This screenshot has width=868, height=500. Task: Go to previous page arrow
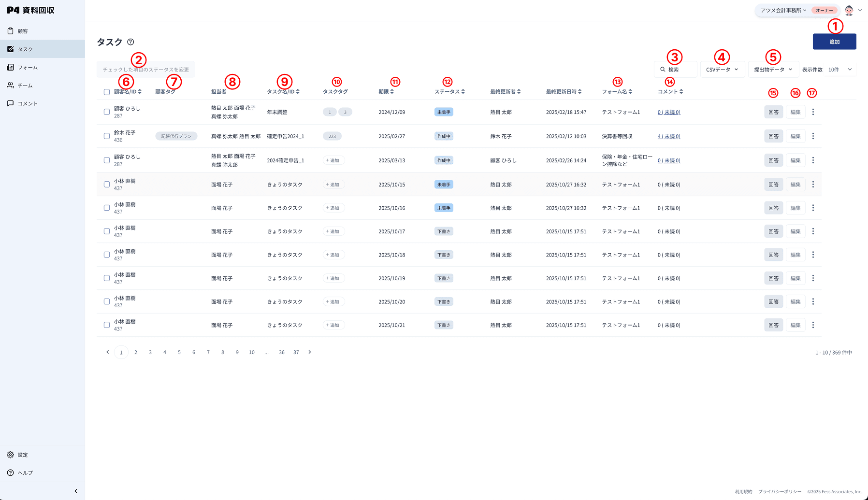click(107, 352)
